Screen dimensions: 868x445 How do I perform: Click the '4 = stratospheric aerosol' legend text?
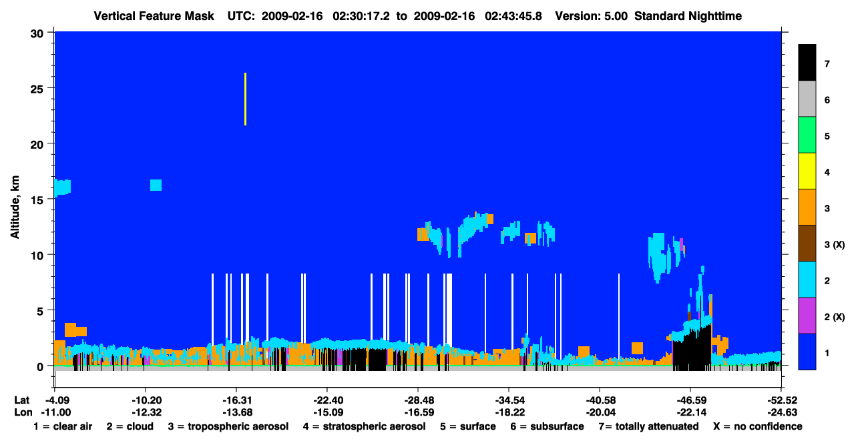365,426
